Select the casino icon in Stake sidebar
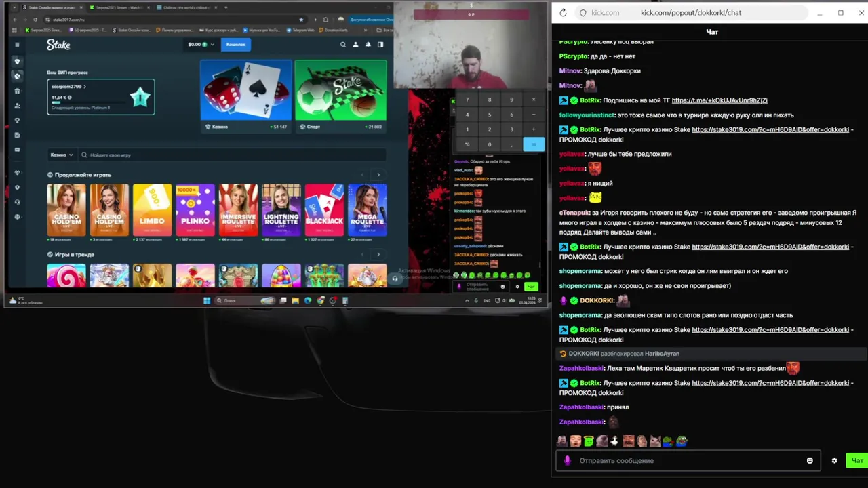The image size is (868, 488). point(17,62)
